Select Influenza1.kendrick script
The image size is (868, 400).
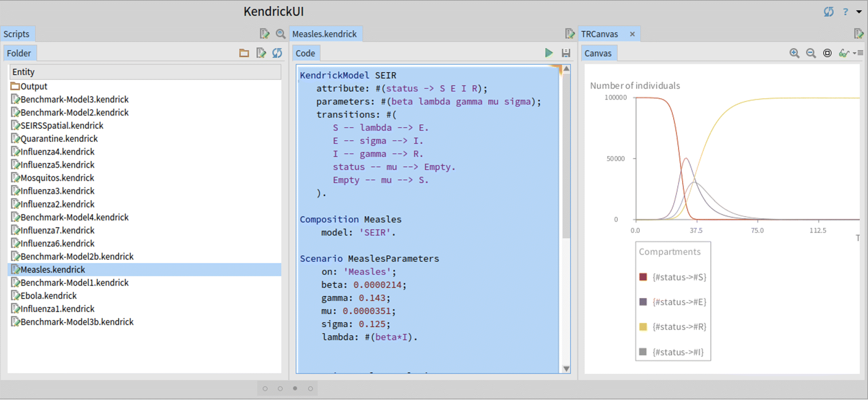(53, 309)
